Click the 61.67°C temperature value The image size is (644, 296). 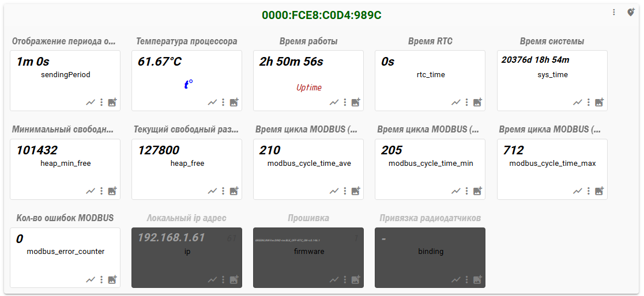tap(160, 62)
